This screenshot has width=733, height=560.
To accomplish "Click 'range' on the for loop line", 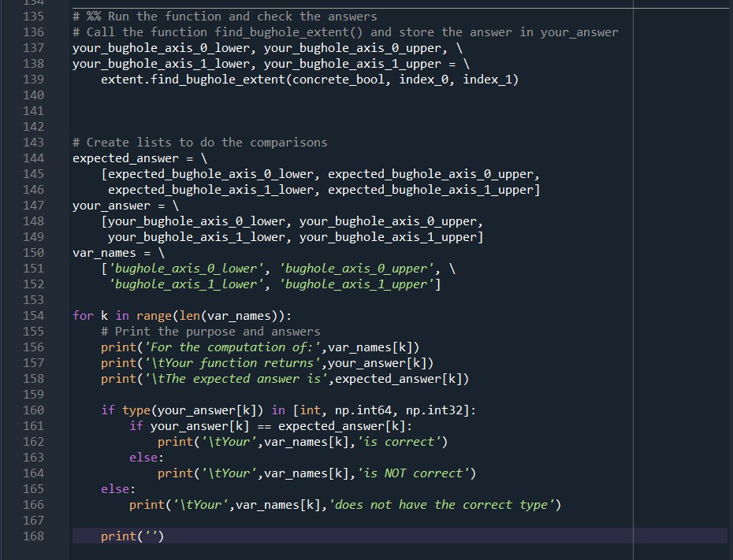I will pyautogui.click(x=154, y=316).
